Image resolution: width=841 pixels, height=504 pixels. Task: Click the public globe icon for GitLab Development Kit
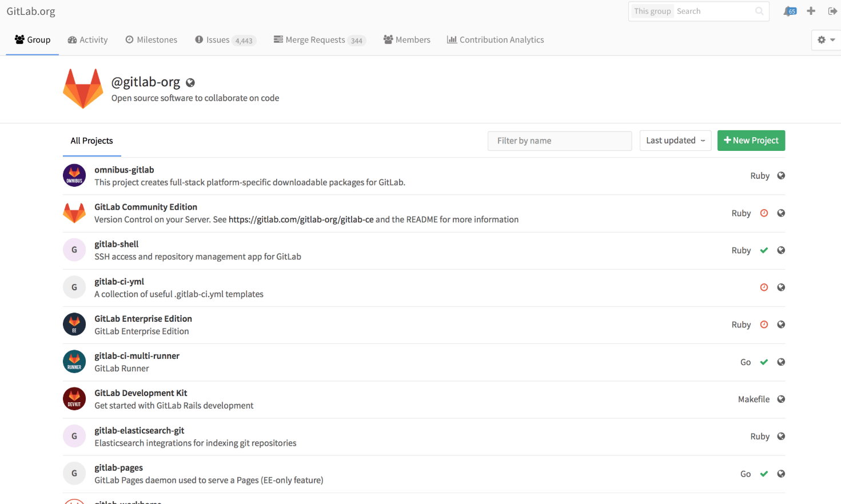(x=781, y=399)
